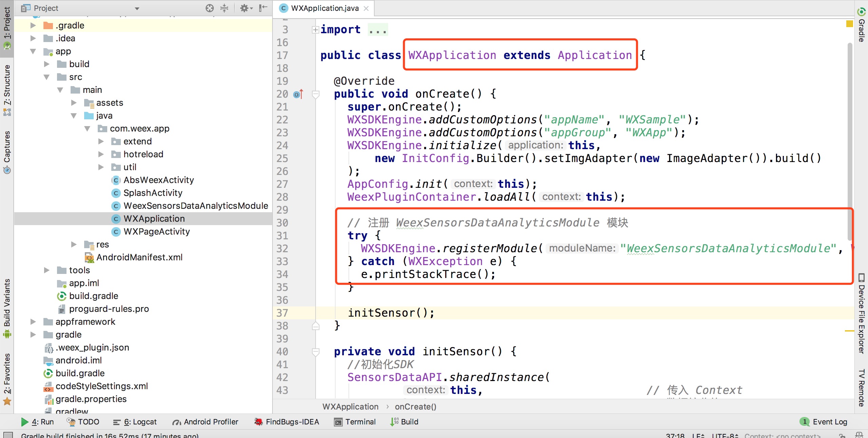
Task: Open the Gradle tool window on right
Action: (x=861, y=25)
